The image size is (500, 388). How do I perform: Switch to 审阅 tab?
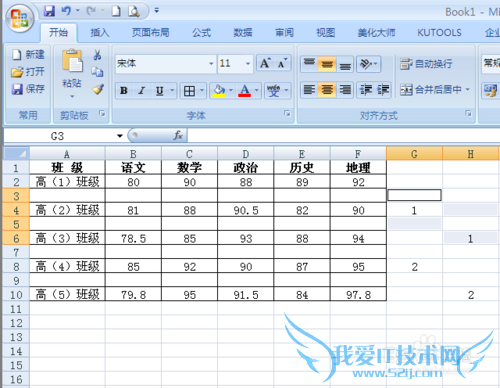pos(284,33)
